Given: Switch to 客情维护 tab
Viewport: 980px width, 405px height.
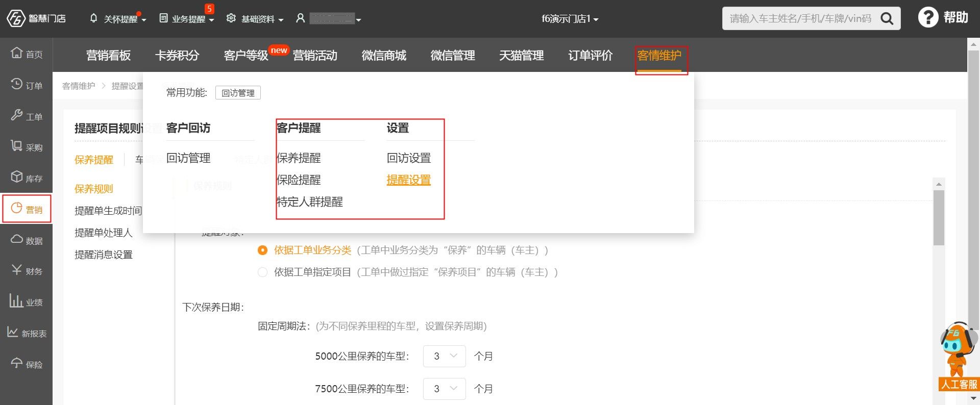Looking at the screenshot, I should 659,55.
